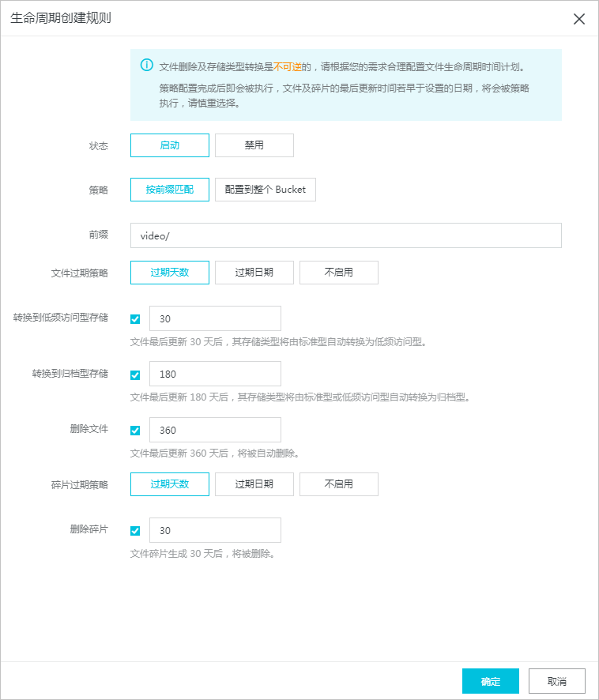Select 按前缀匹配 strategy

(170, 190)
